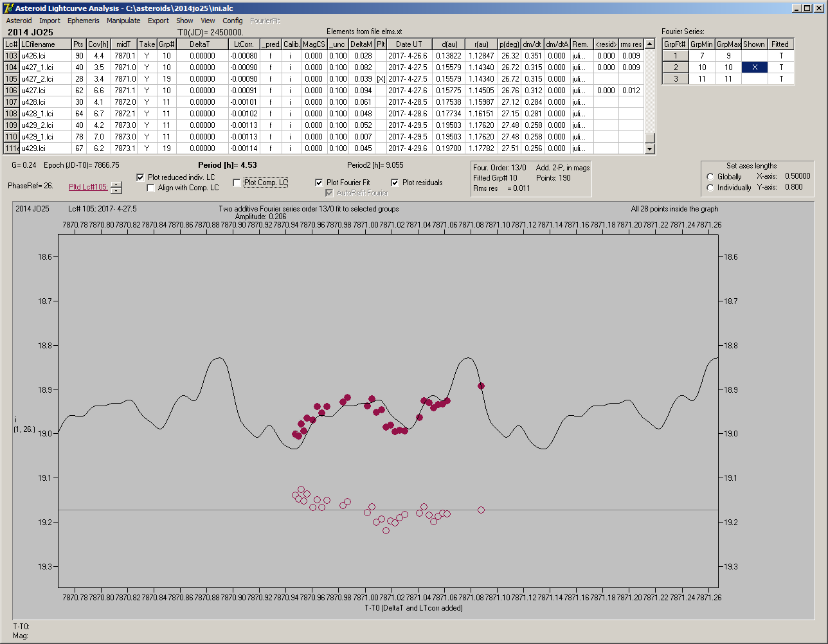
Task: Increase plotted lightcurve number with the stepper up arrow
Action: (116, 184)
